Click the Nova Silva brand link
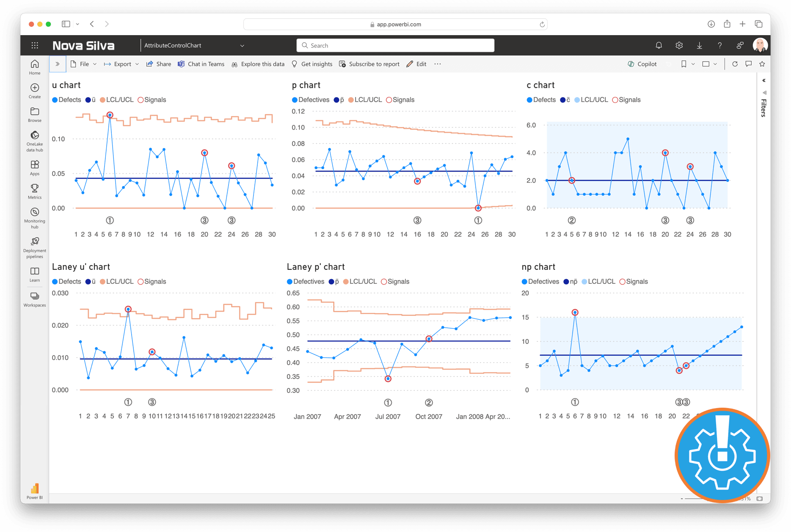 [x=83, y=45]
